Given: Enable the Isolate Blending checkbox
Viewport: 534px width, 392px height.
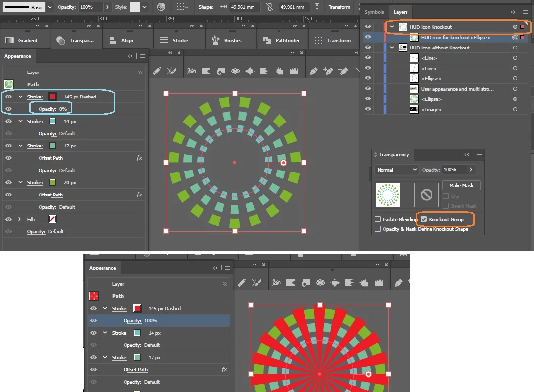Looking at the screenshot, I should (378, 219).
